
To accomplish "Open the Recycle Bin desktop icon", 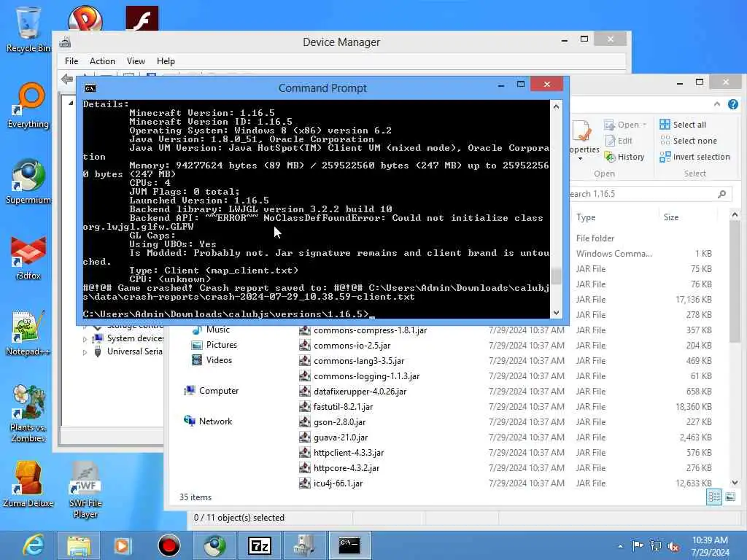I will click(28, 29).
